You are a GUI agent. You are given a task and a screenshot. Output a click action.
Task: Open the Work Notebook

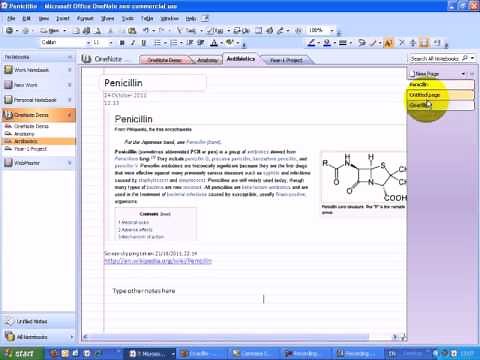(32, 70)
